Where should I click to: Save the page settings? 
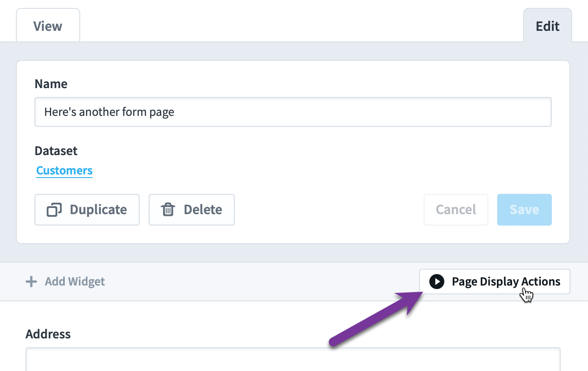524,210
